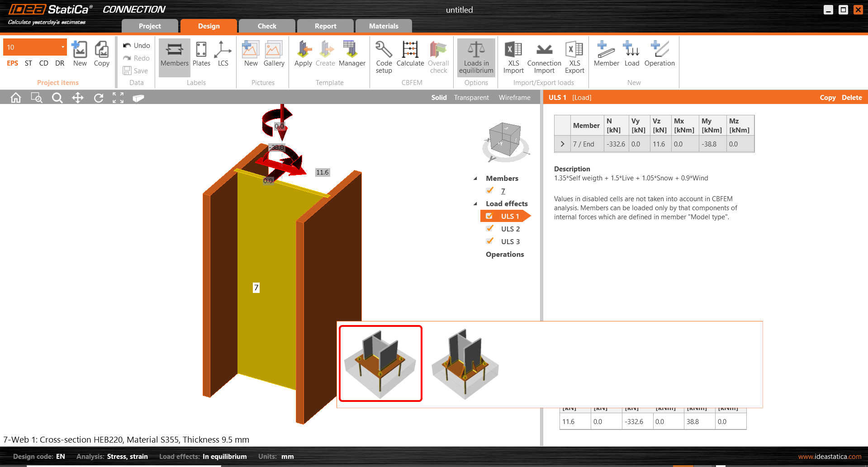Collapse the Members tree section
868x467 pixels.
tap(475, 179)
